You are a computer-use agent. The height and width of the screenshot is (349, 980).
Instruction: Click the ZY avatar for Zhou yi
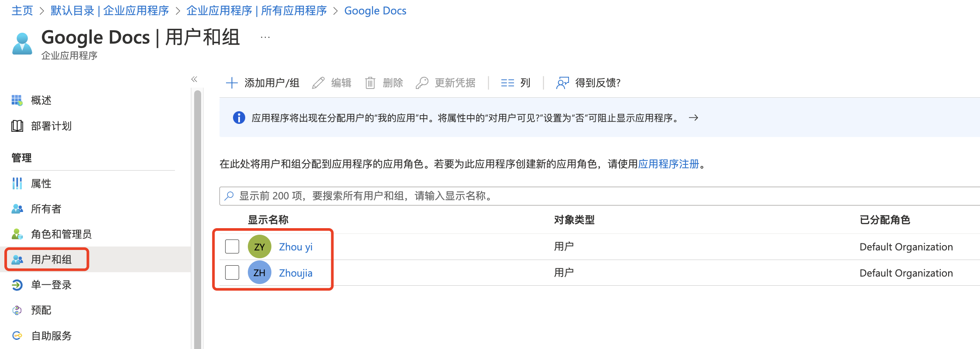tap(260, 247)
